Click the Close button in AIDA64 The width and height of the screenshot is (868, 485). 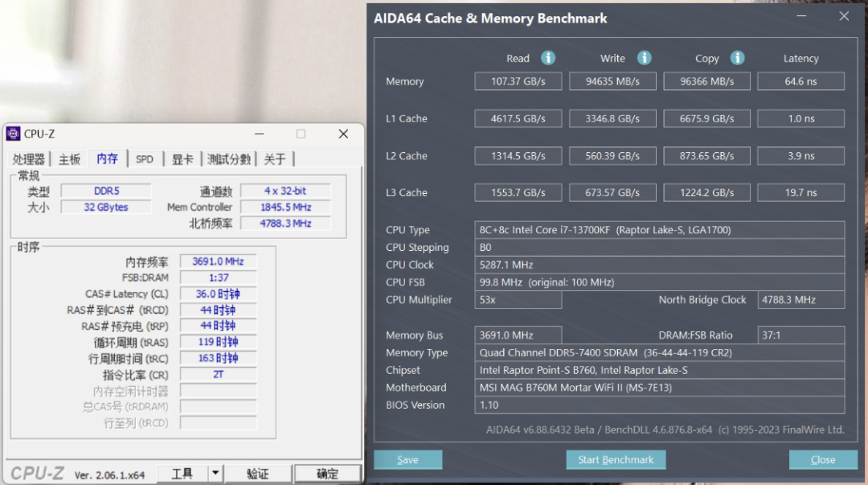[823, 459]
